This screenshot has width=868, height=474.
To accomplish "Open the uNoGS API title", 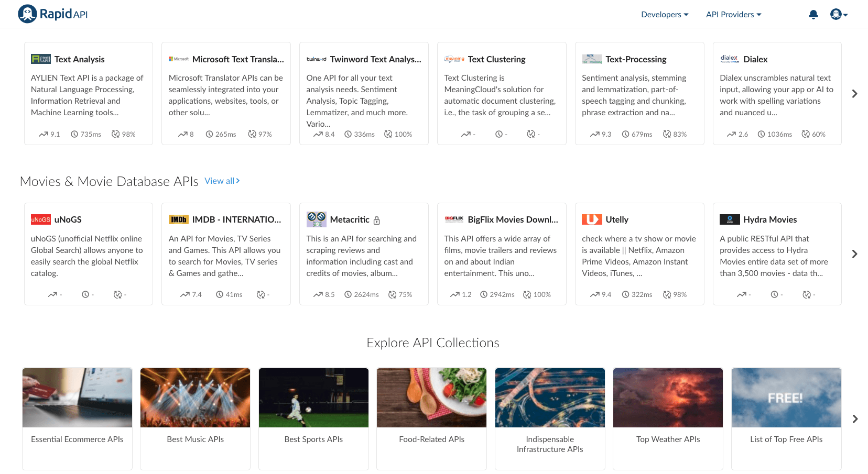I will (68, 219).
